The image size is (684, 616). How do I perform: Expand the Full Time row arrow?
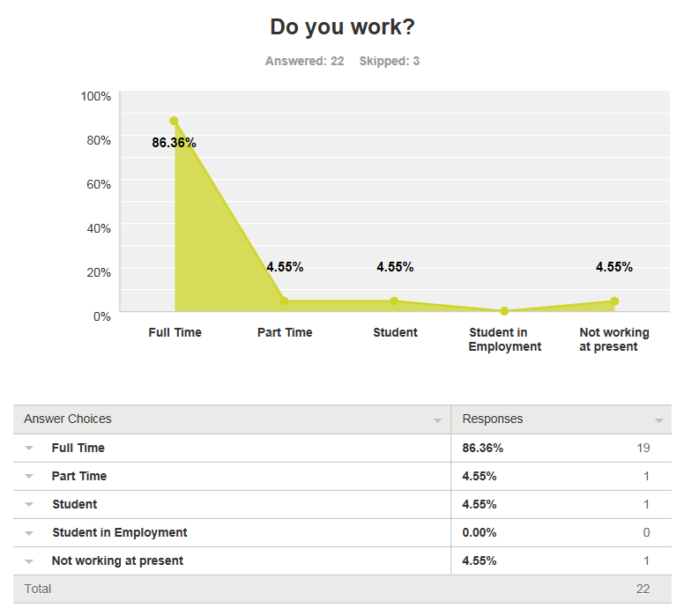29,449
